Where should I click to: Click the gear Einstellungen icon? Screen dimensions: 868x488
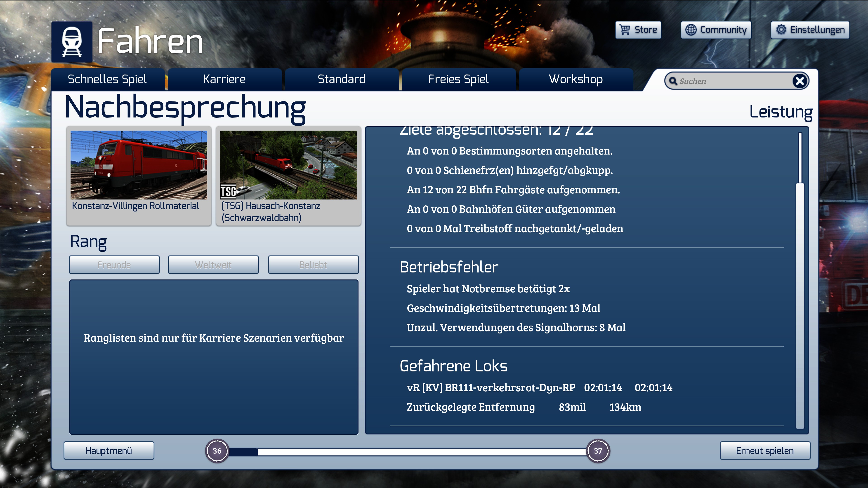pyautogui.click(x=781, y=30)
